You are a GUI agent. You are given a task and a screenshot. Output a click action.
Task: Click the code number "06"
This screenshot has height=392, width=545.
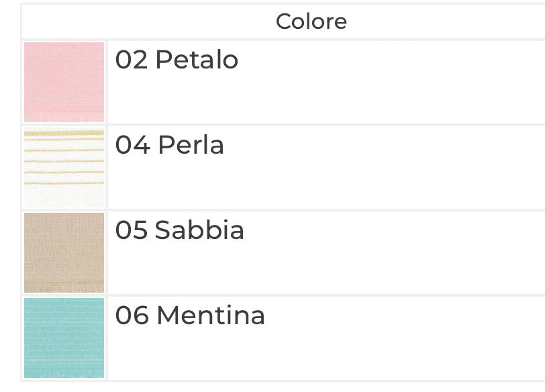tap(132, 315)
